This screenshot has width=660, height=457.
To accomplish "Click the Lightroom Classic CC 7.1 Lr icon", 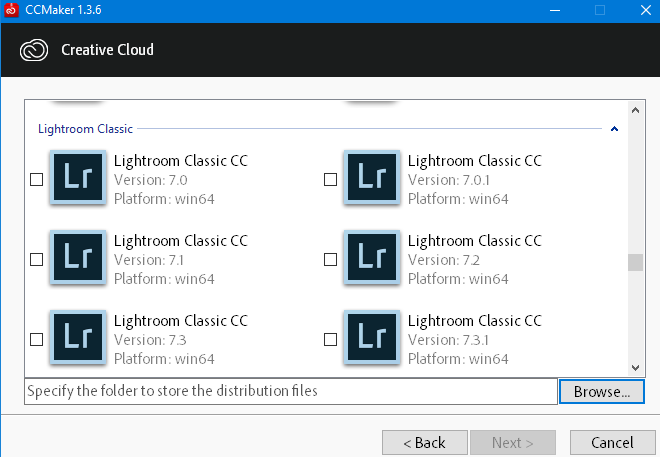I will (78, 257).
